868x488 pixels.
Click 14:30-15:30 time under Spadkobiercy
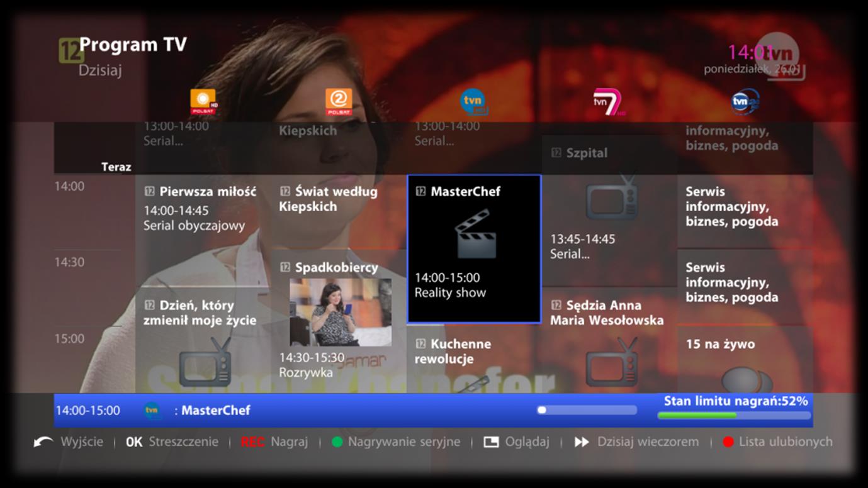tap(312, 358)
